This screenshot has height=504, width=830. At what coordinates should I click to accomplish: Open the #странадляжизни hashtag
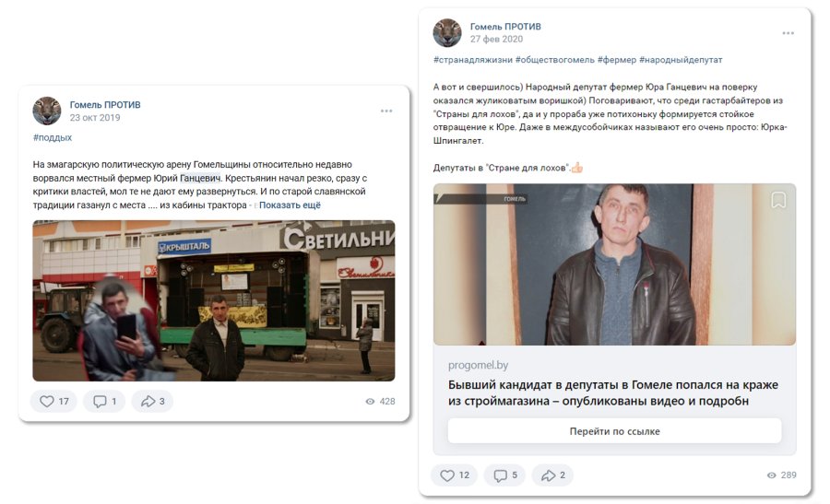pos(473,60)
